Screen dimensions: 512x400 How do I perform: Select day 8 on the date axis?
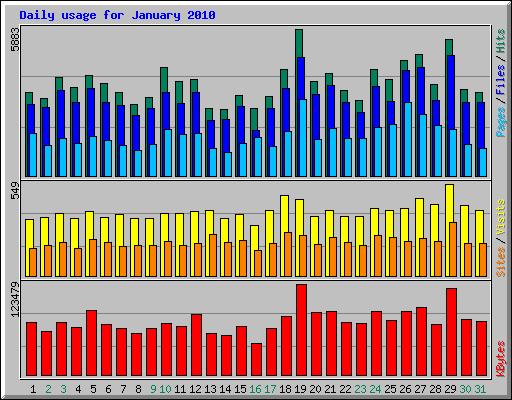[138, 389]
